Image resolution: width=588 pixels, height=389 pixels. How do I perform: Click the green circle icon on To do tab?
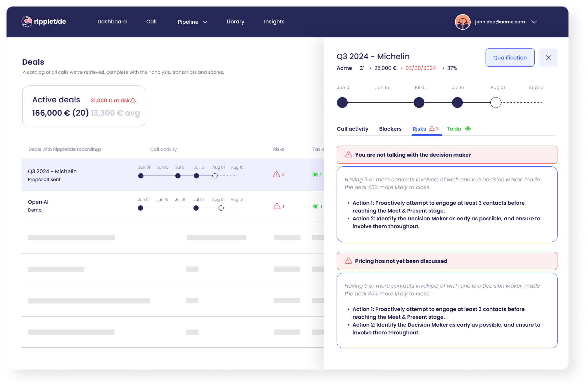[468, 129]
